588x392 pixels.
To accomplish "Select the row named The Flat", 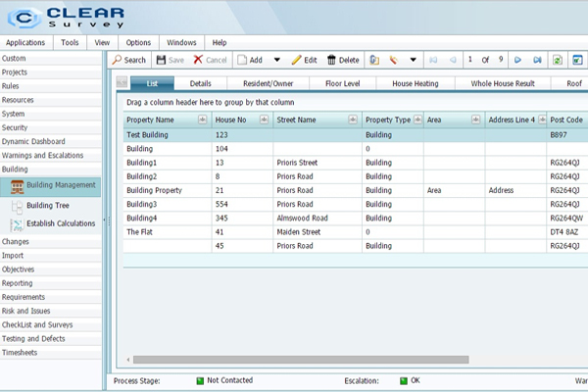I will (356, 232).
